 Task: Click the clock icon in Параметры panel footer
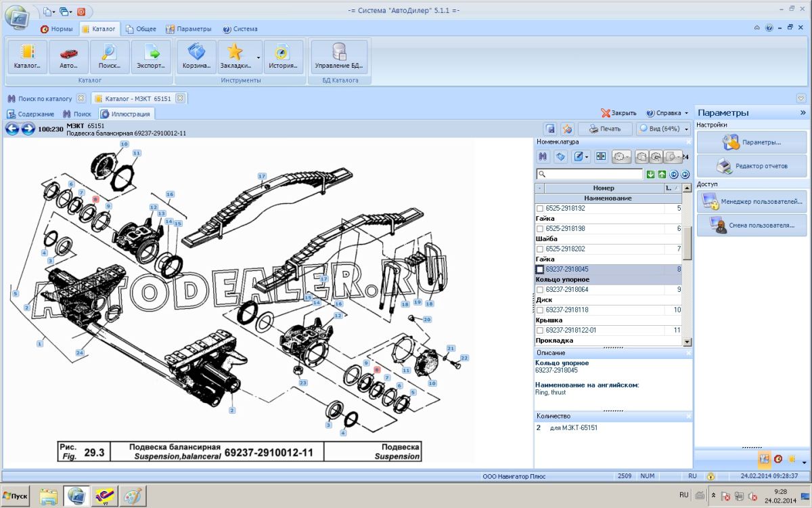pos(778,459)
